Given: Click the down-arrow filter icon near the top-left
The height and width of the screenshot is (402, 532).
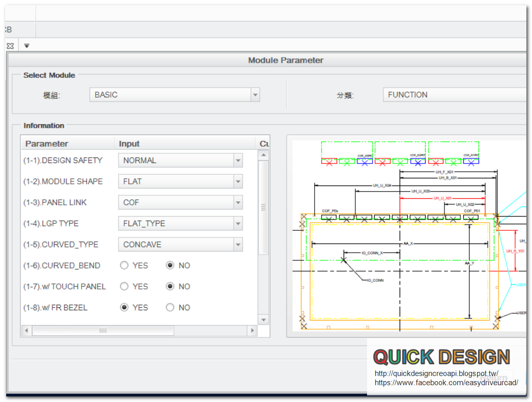Looking at the screenshot, I should (26, 45).
